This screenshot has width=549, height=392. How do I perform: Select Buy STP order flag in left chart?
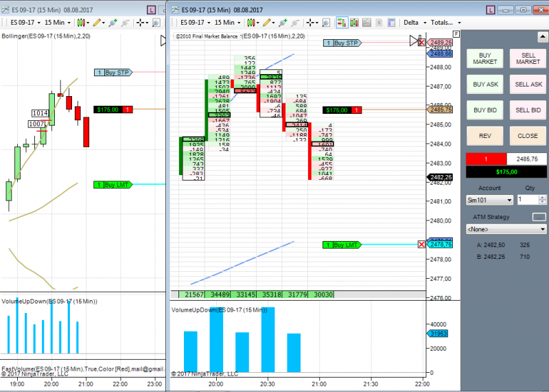[x=113, y=73]
